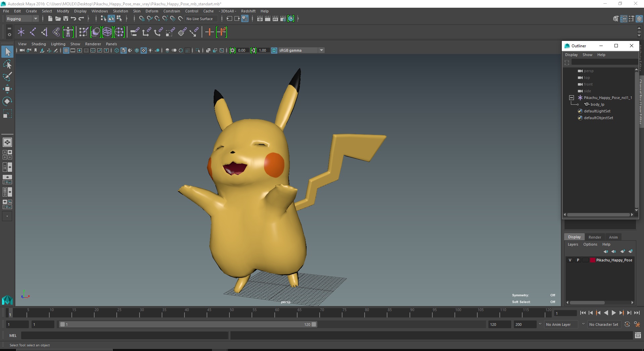Go to the start of the playback range

pyautogui.click(x=583, y=313)
